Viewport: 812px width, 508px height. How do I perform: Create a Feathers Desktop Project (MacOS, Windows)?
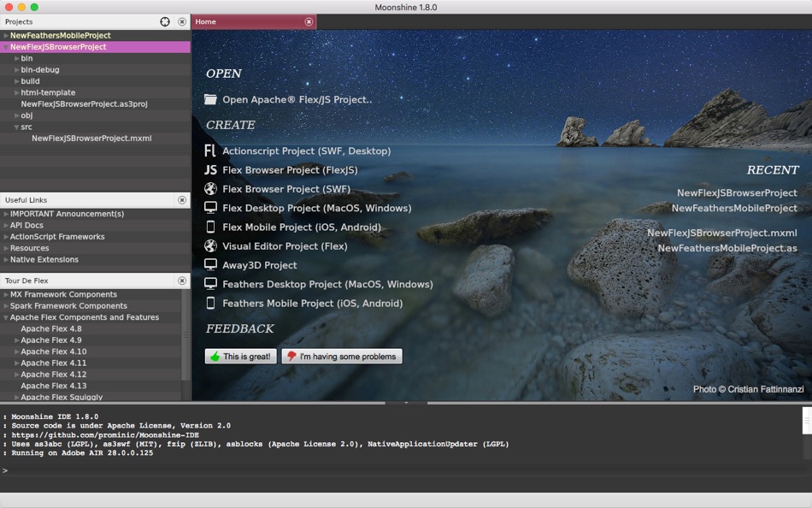[328, 284]
